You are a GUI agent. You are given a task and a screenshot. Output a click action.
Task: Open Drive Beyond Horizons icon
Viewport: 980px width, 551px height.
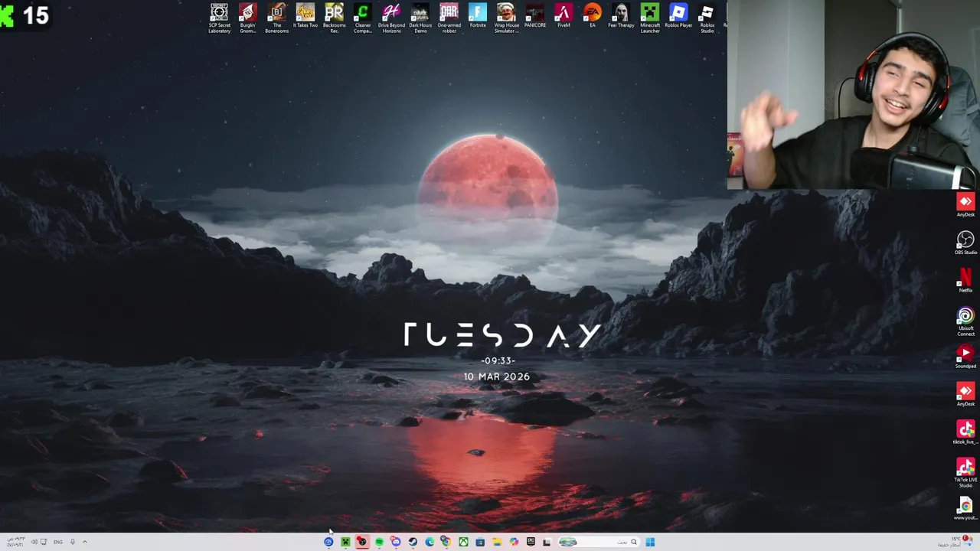point(391,18)
